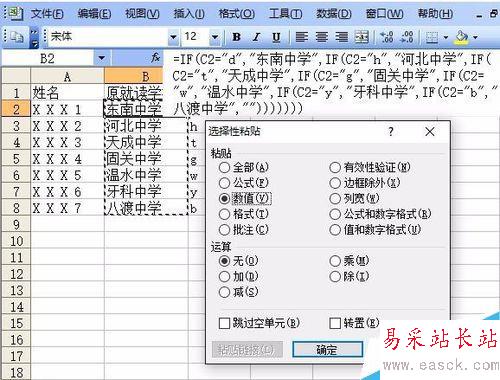Click the B2 name box field
500x380 pixels.
coord(47,59)
